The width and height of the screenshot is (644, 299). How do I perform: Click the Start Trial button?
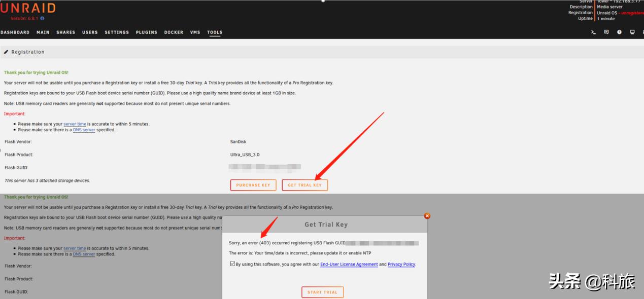pyautogui.click(x=322, y=292)
